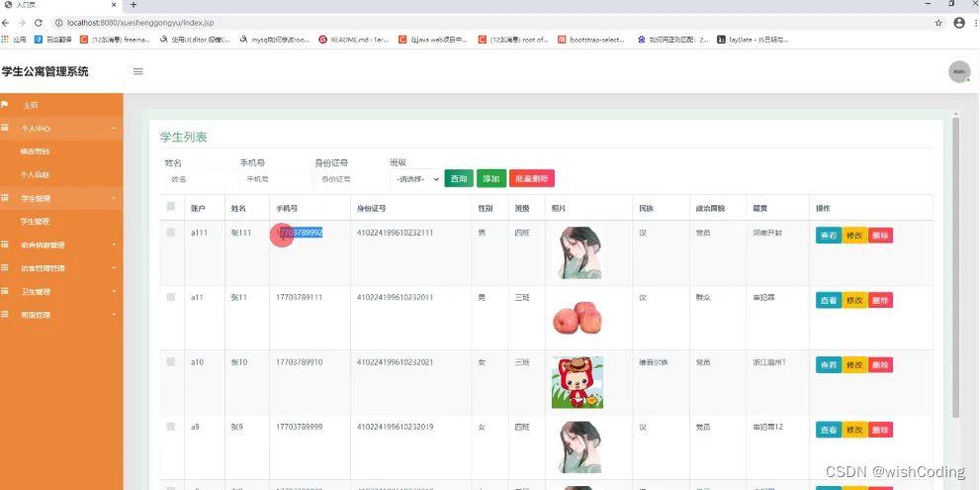The image size is (980, 490).
Task: Reload the page with the refresh icon
Action: 39,23
